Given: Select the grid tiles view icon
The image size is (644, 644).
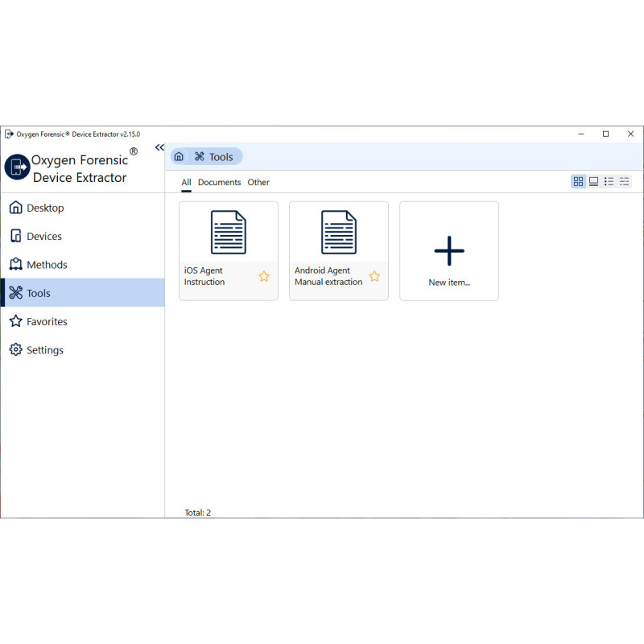Looking at the screenshot, I should (x=578, y=182).
